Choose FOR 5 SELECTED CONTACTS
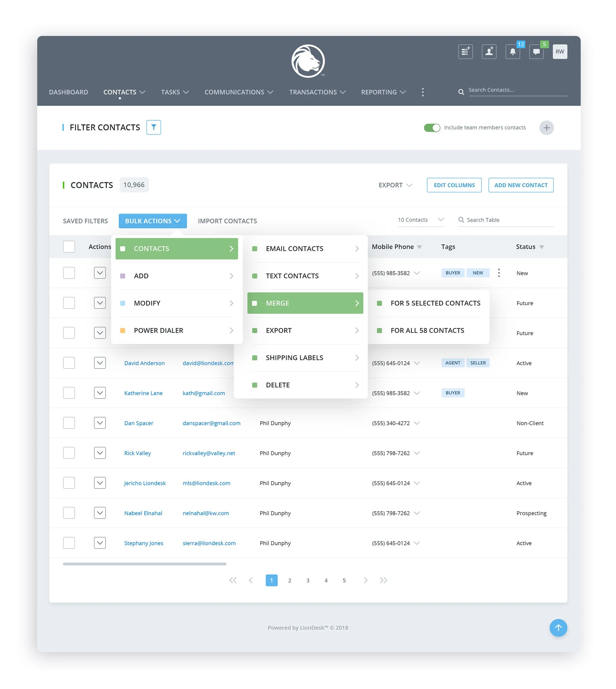Screen dimensions: 616x689 (429, 303)
